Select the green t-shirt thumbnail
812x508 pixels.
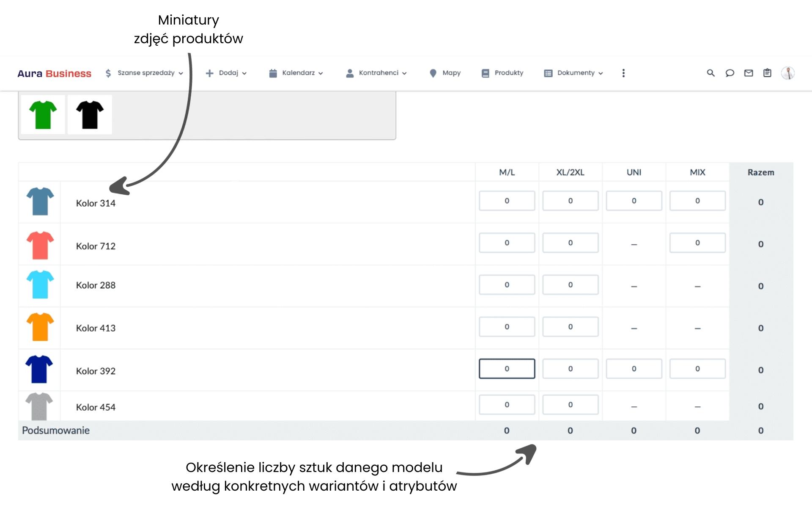coord(43,114)
